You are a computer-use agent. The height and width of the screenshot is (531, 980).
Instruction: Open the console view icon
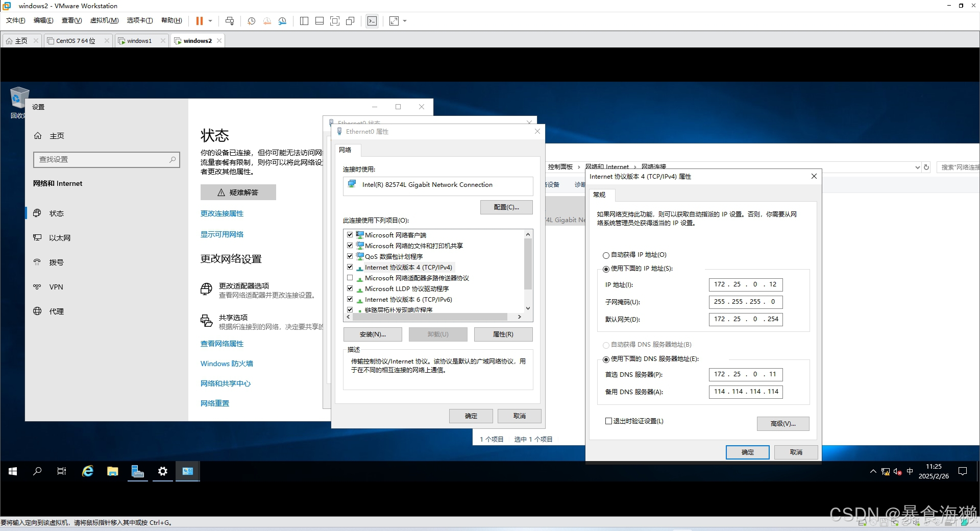click(372, 21)
